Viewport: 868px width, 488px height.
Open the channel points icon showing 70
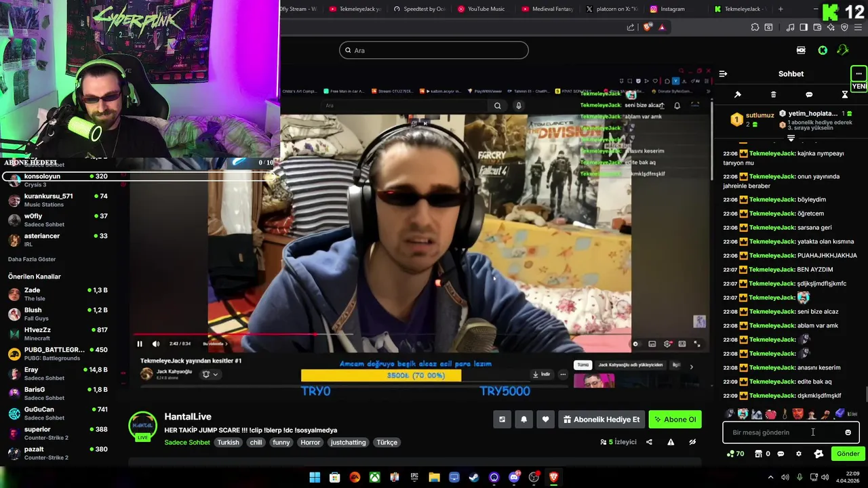tap(736, 454)
